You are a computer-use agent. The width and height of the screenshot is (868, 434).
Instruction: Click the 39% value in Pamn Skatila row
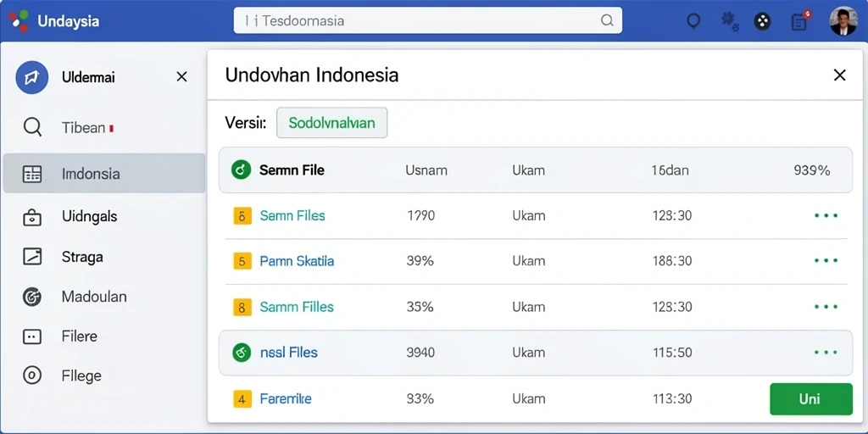[420, 261]
